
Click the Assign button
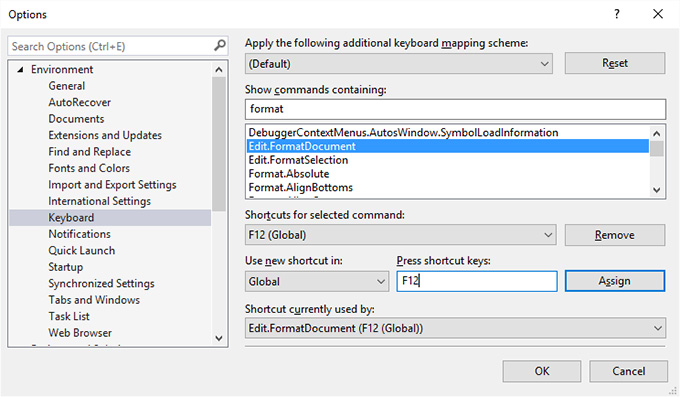click(615, 281)
